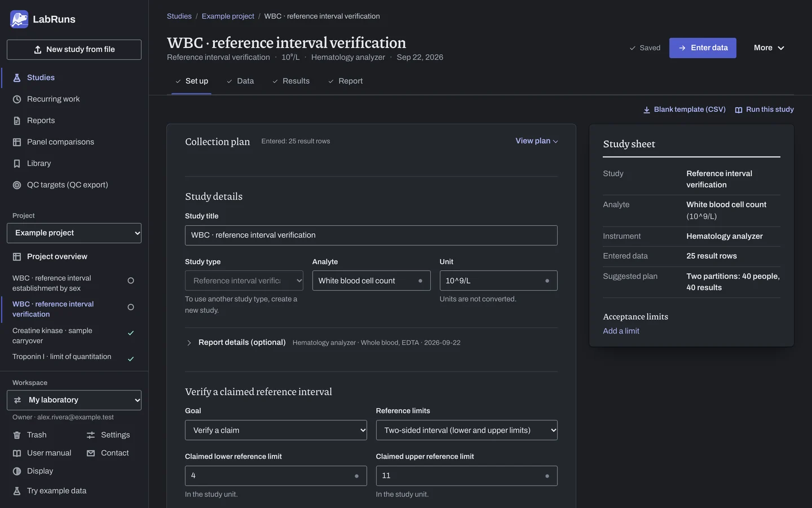Click the checkmark beside Creatine kinase sample carryover
The width and height of the screenshot is (812, 508).
(131, 333)
